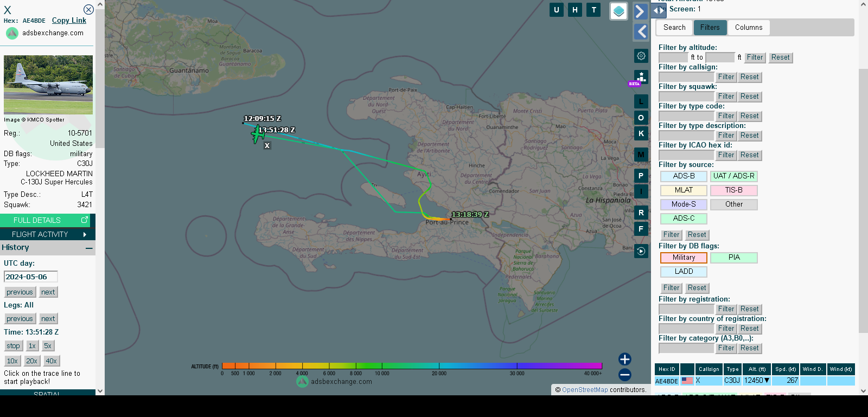This screenshot has height=417, width=868.
Task: Click the altitude color scale bar
Action: (412, 365)
